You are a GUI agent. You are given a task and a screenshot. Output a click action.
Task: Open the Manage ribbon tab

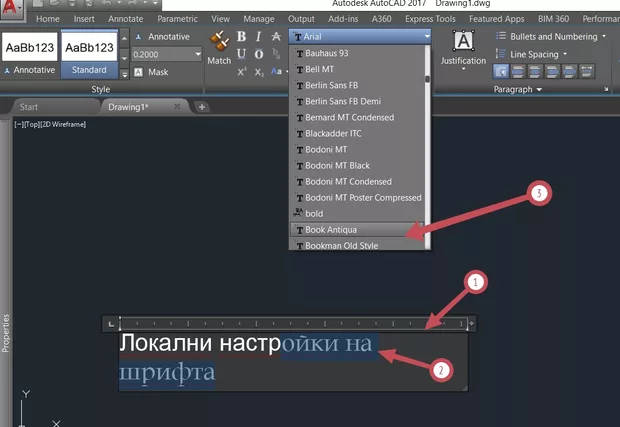point(259,19)
